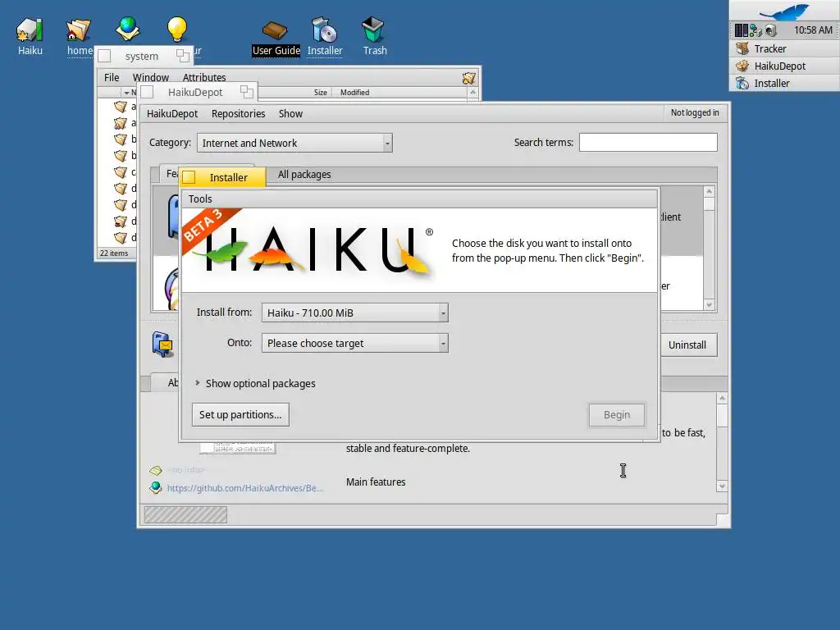Screen dimensions: 840x630
Task: Open the User Guide desktop icon
Action: click(276, 30)
